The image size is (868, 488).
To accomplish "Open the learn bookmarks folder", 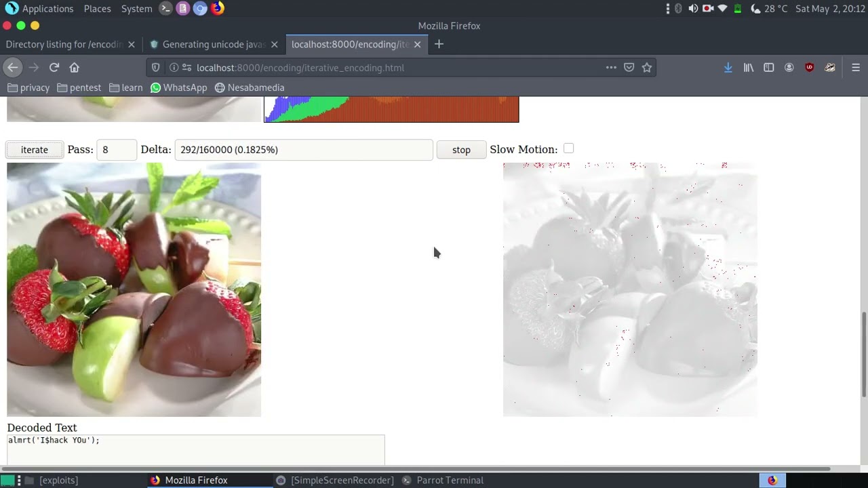I will 126,87.
